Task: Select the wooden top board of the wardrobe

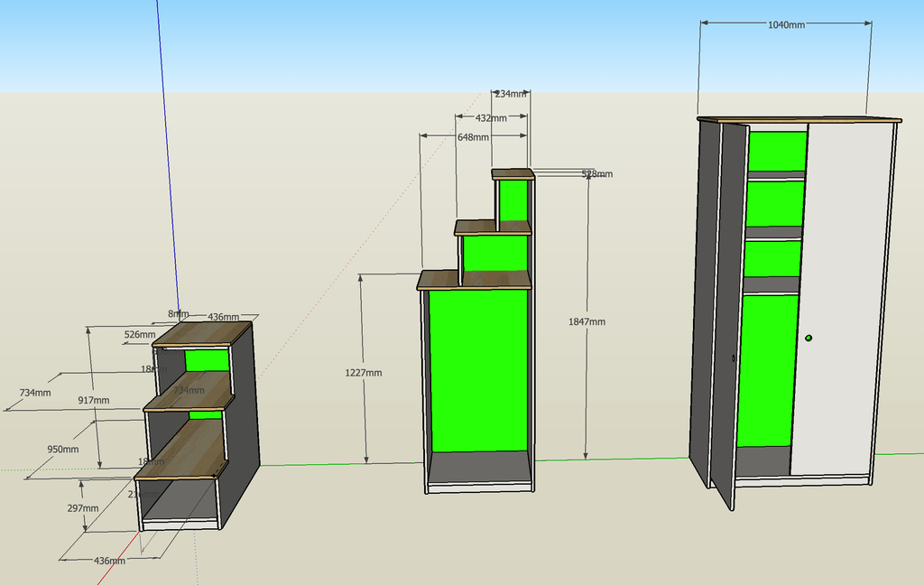Action: pyautogui.click(x=799, y=120)
